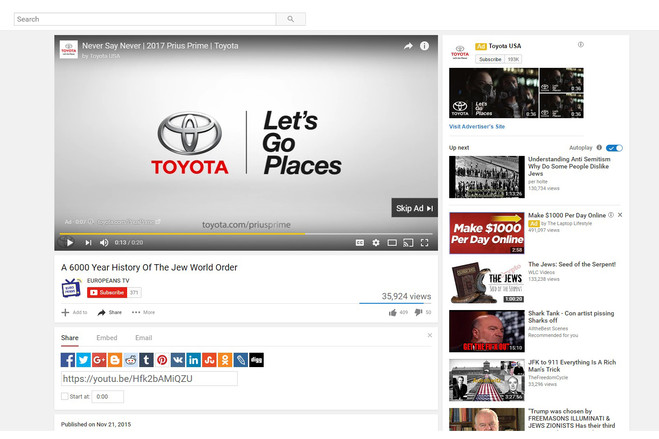
Task: Select the Share tab
Action: (x=70, y=338)
